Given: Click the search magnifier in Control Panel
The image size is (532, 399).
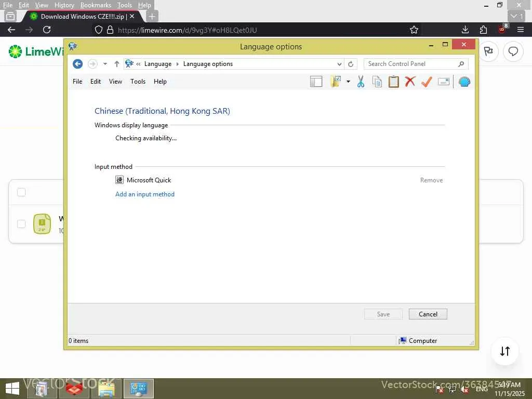Looking at the screenshot, I should 461,64.
